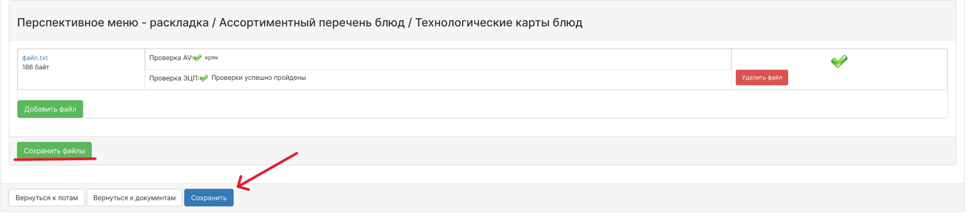
Task: Click the green Добавить файл button
Action: [50, 109]
